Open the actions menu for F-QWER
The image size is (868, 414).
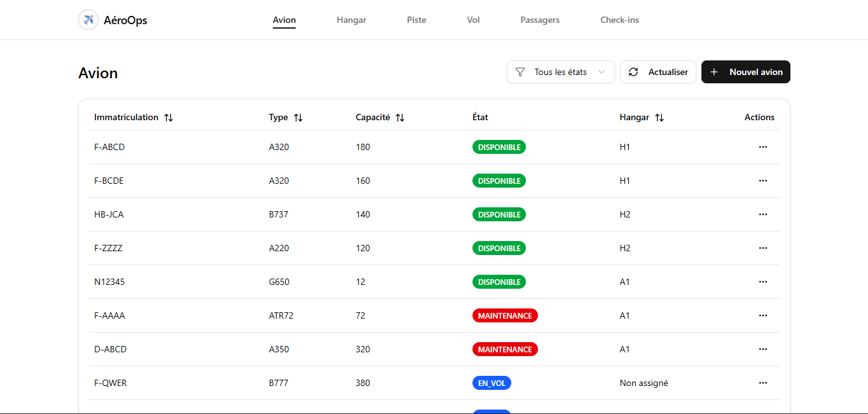tap(762, 383)
